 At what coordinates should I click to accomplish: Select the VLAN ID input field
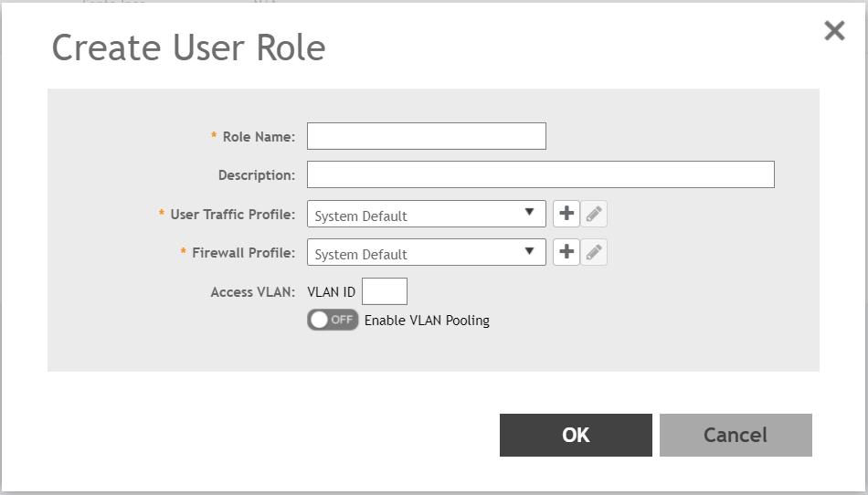385,291
